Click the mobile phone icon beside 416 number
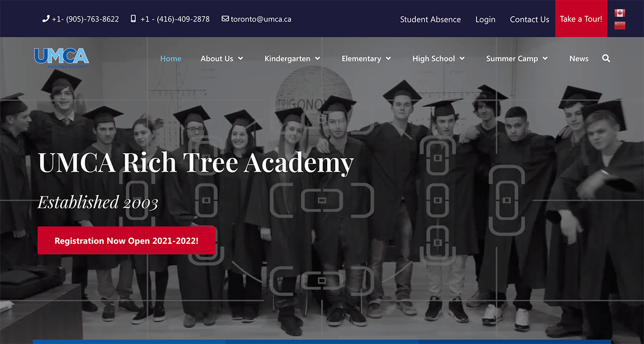This screenshot has width=644, height=344. pyautogui.click(x=133, y=19)
